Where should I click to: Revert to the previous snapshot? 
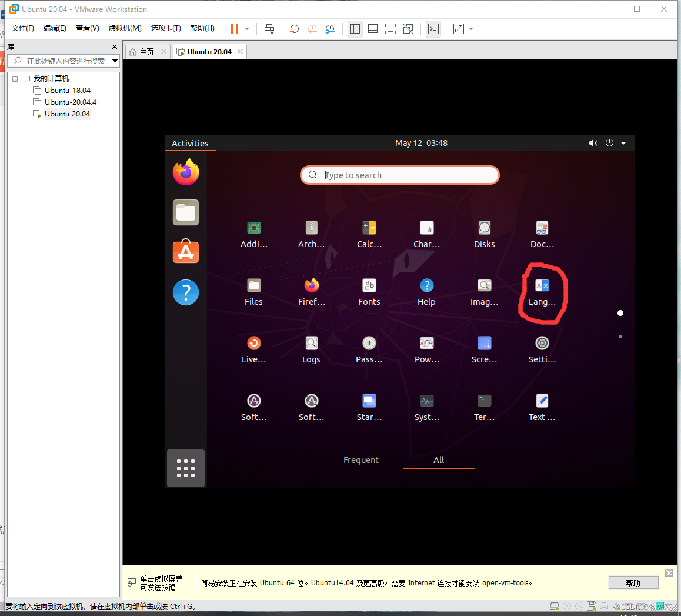312,29
